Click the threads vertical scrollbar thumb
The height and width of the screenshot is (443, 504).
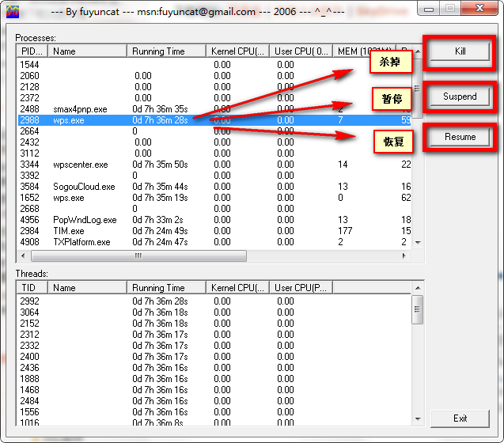pos(418,309)
